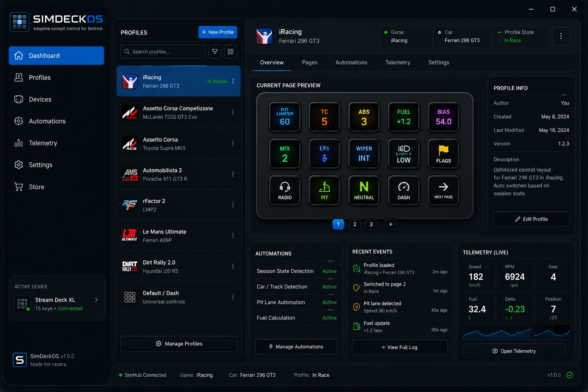Open sidebar Telemetry section
Screen dimensions: 588x392
(x=56, y=143)
